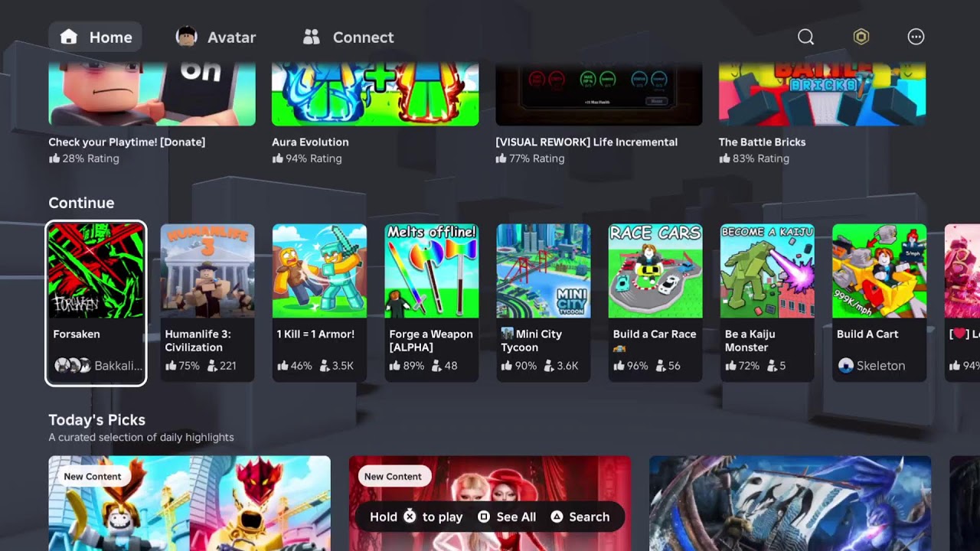
Task: Open Build A Cart thumbnail
Action: pos(879,271)
